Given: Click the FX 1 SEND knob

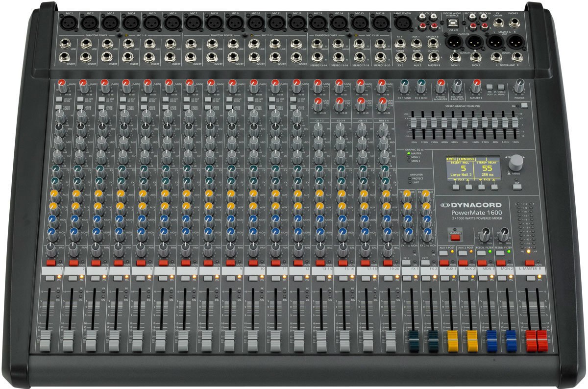Looking at the screenshot, I should point(404,86).
